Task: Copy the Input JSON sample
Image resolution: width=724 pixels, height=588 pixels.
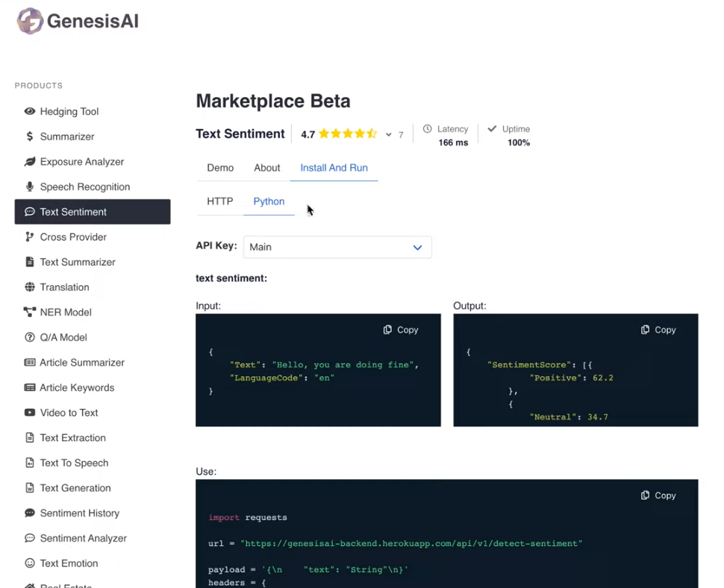Action: (x=401, y=330)
